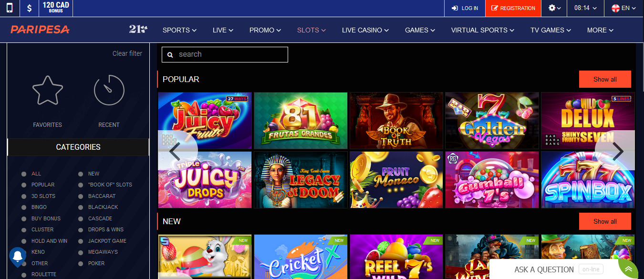Screen dimensions: 644x279
Task: Open Gumball 7's game thumbnail
Action: point(492,180)
